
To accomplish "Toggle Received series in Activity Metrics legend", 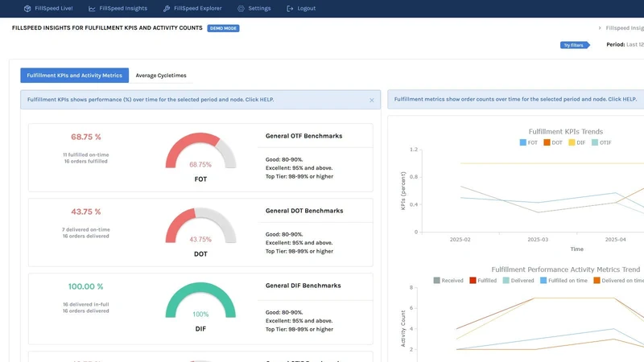I will click(x=448, y=280).
